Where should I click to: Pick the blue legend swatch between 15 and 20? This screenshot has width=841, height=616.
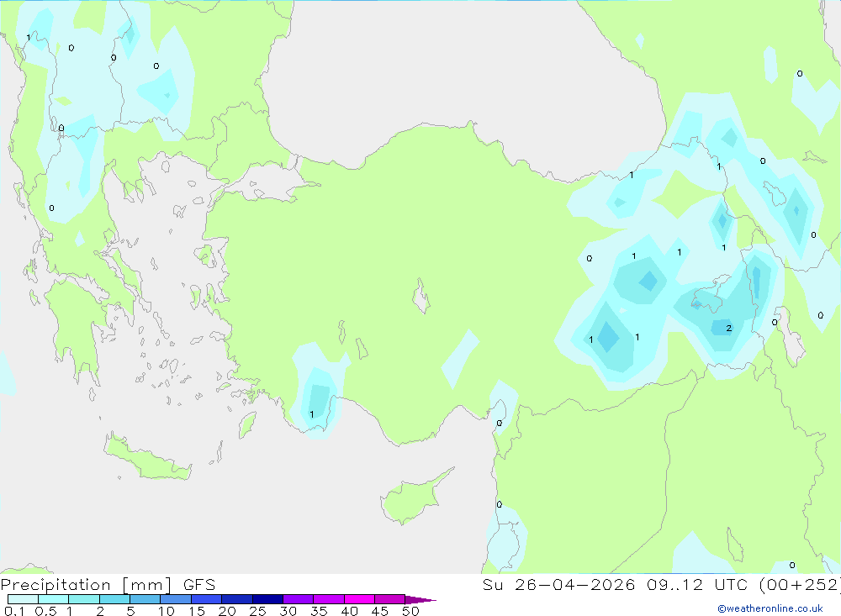(207, 599)
